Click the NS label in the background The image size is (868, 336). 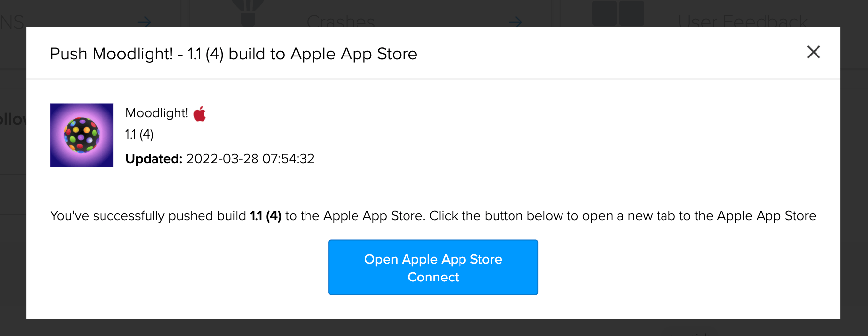(x=11, y=22)
